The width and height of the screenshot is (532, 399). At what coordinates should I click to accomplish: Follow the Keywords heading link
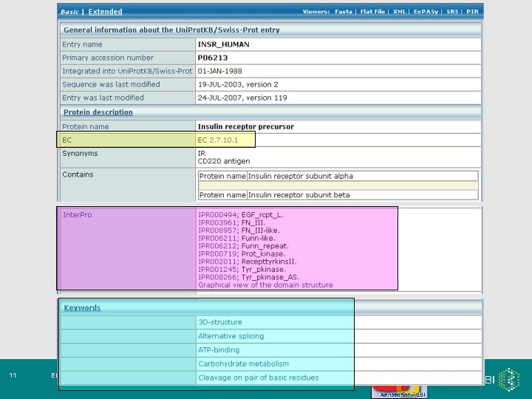pos(82,307)
